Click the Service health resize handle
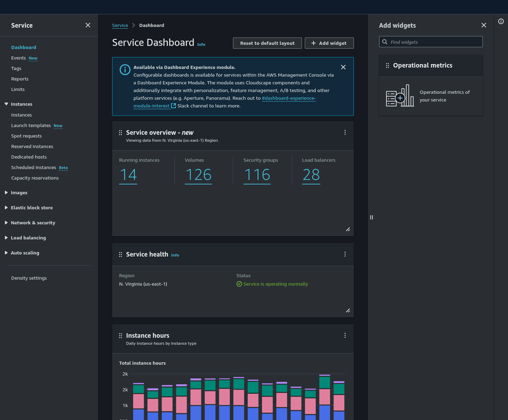The image size is (508, 420). [348, 310]
